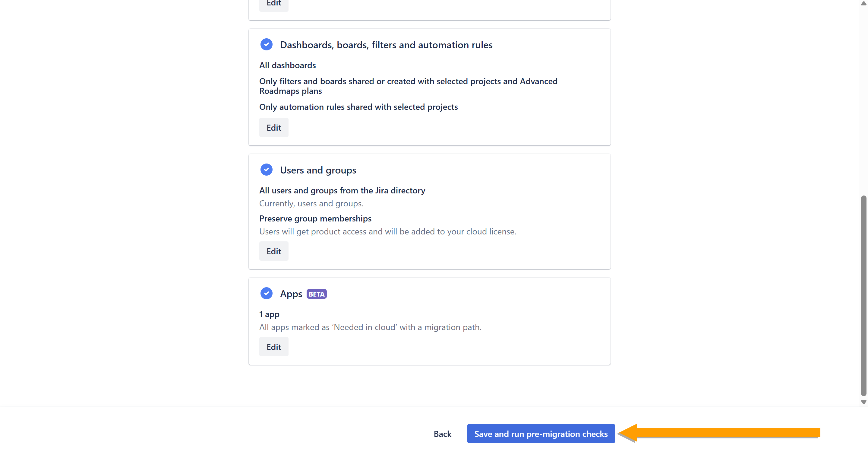Click the 'Preserve group memberships' label
868x458 pixels.
pos(315,218)
